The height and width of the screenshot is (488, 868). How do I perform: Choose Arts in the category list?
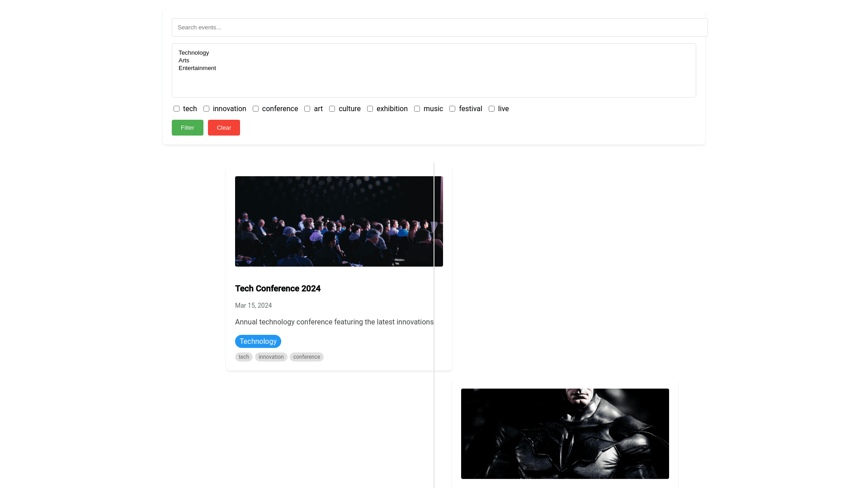click(184, 61)
